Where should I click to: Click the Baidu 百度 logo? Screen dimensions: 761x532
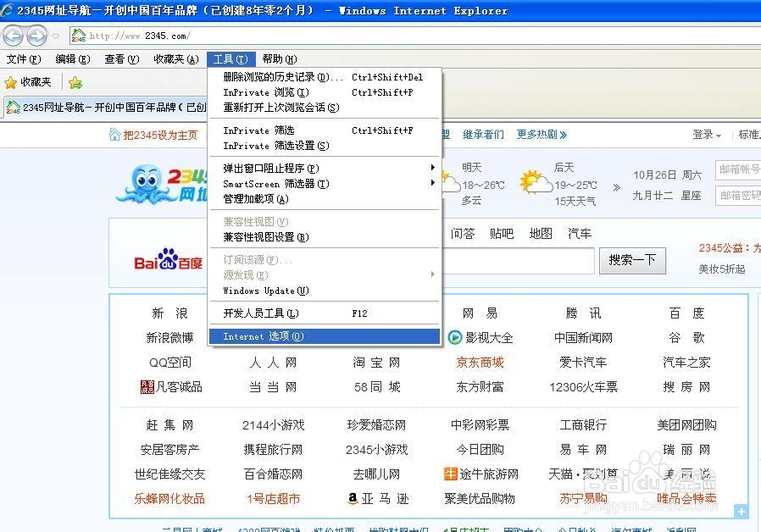(x=168, y=260)
